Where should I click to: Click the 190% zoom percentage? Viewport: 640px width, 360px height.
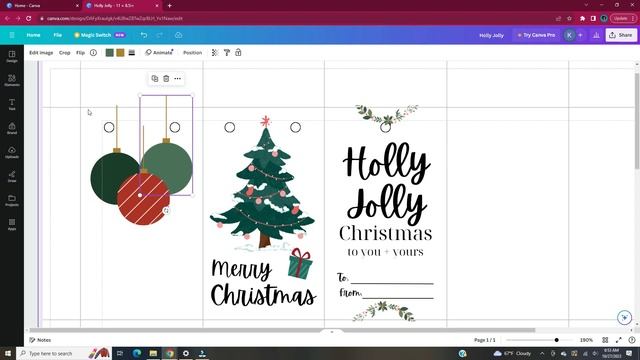coord(586,340)
